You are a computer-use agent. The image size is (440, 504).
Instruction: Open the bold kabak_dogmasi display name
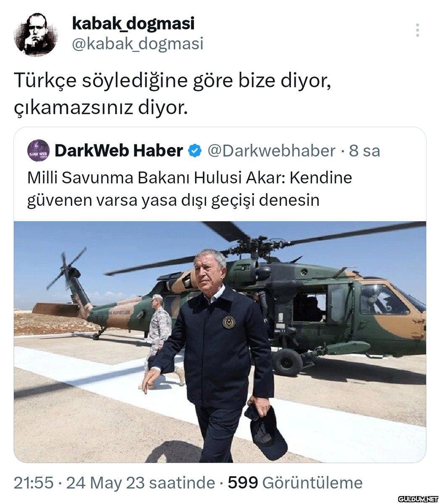(x=134, y=24)
